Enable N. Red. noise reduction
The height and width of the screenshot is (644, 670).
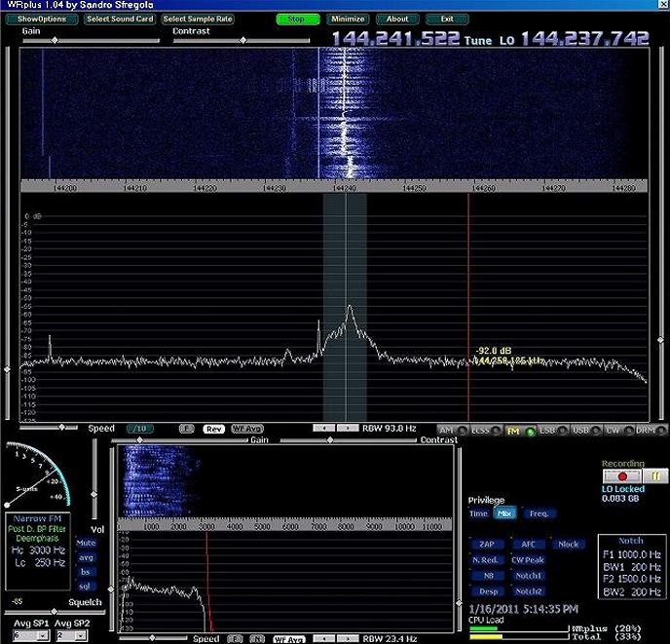(487, 560)
